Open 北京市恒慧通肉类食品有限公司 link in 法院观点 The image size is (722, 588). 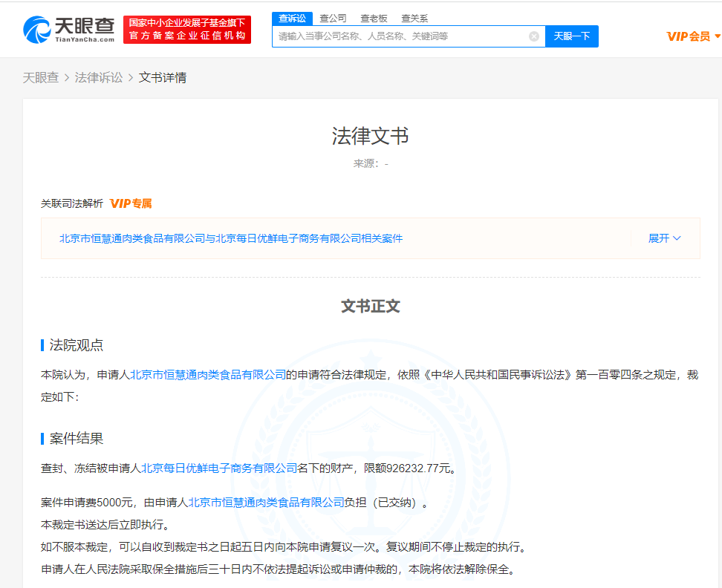tap(208, 375)
